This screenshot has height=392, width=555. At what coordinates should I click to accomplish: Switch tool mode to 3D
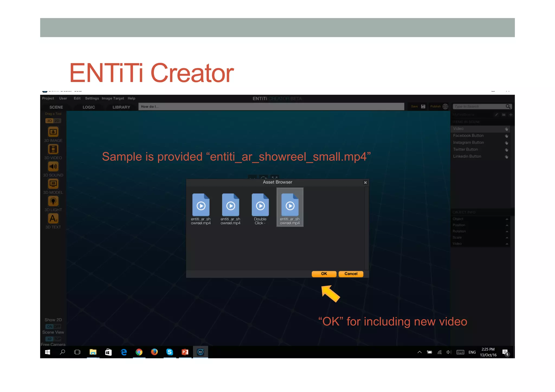point(49,121)
